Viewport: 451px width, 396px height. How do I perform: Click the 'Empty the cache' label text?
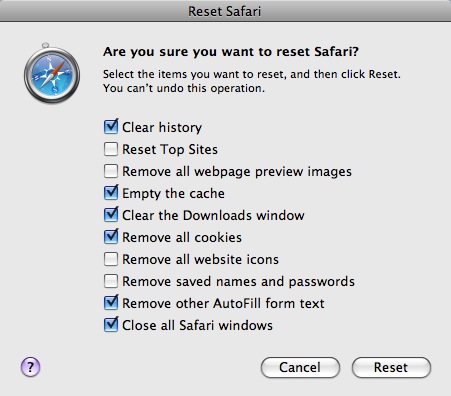pyautogui.click(x=173, y=193)
